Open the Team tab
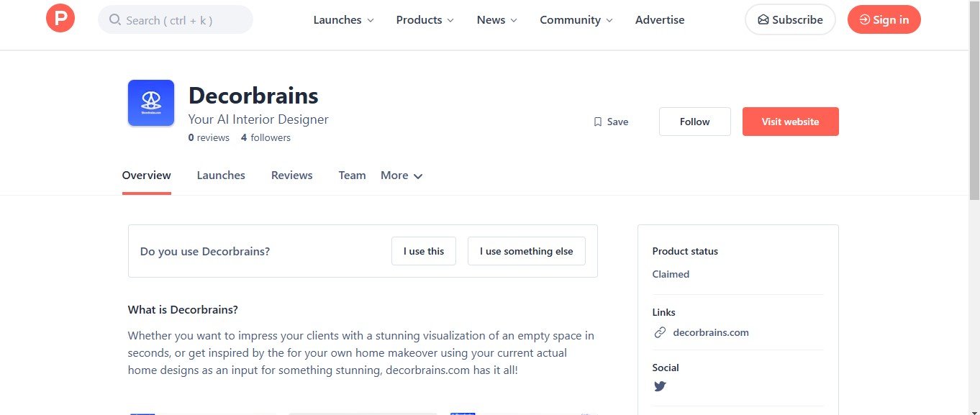 tap(352, 175)
